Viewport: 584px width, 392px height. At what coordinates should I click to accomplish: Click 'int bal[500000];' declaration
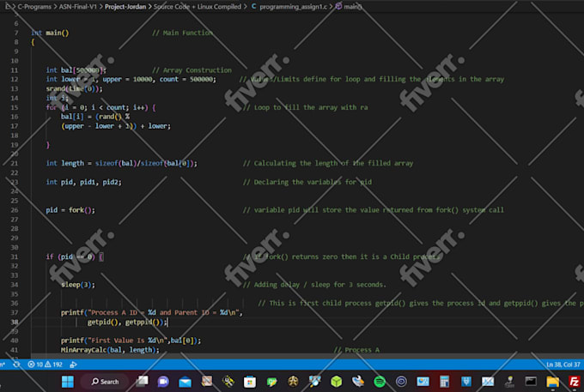click(76, 70)
